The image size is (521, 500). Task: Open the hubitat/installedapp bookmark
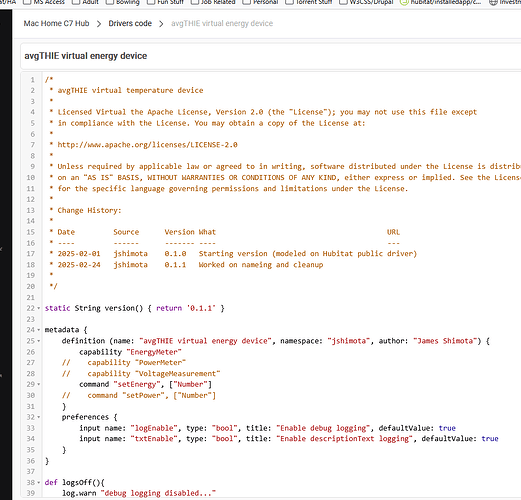point(441,2)
